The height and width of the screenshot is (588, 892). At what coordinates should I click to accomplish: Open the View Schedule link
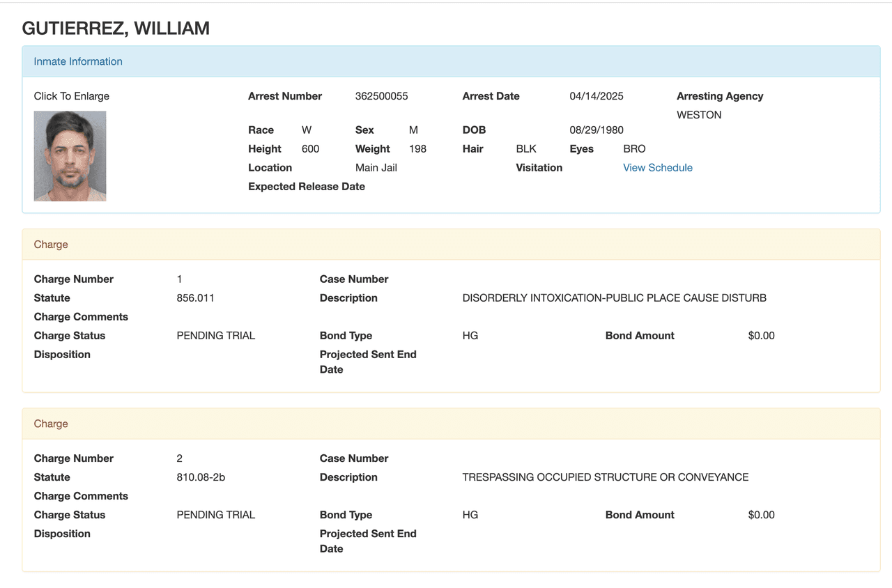point(657,167)
